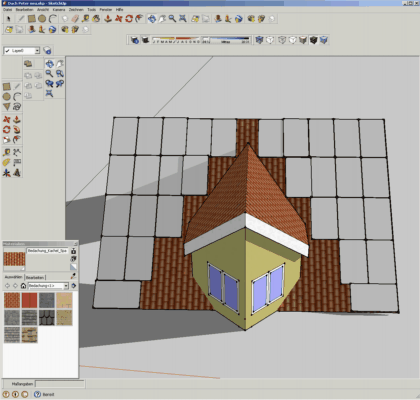Select the Freehand drawing tool
Image resolution: width=420 pixels, height=400 pixels.
[x=17, y=107]
